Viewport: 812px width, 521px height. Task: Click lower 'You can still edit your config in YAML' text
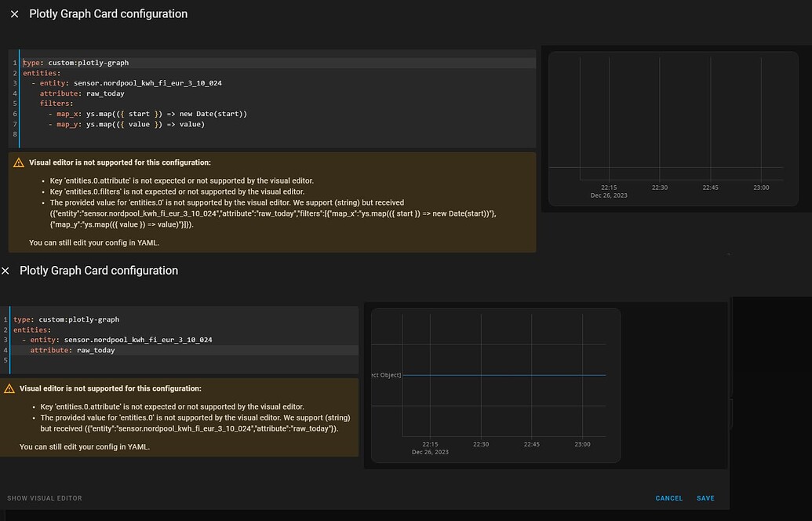click(85, 446)
